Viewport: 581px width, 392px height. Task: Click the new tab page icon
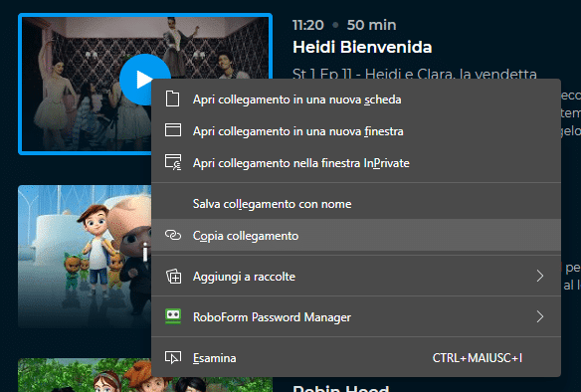tap(173, 99)
